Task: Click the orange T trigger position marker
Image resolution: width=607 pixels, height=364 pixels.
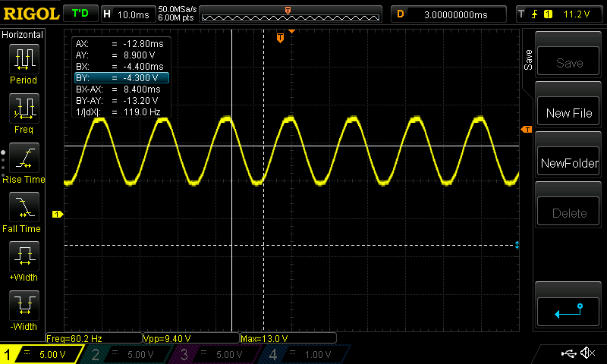Action: [280, 37]
